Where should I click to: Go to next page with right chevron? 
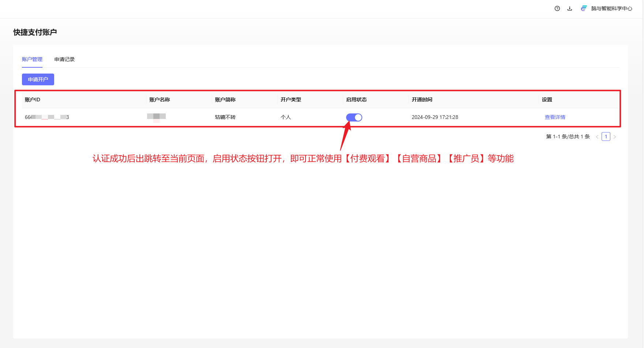point(615,137)
